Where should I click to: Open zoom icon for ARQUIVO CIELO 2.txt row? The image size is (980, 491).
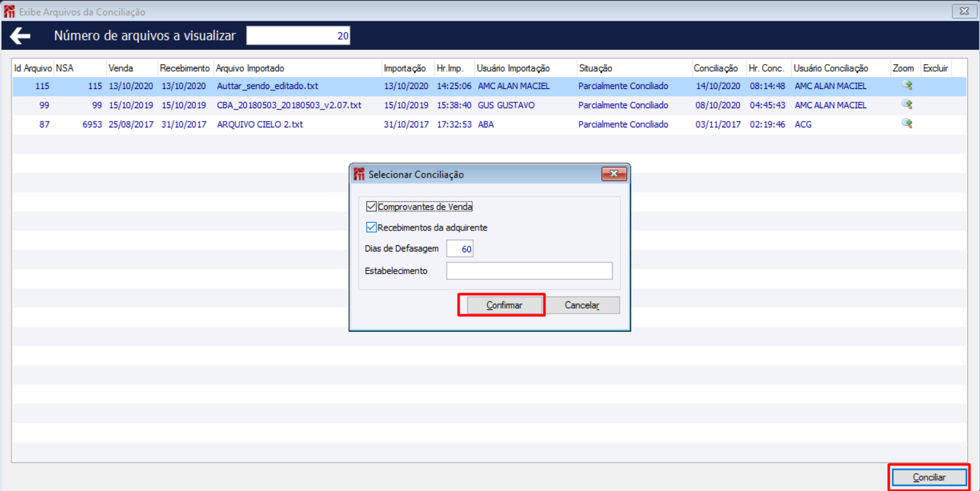906,124
